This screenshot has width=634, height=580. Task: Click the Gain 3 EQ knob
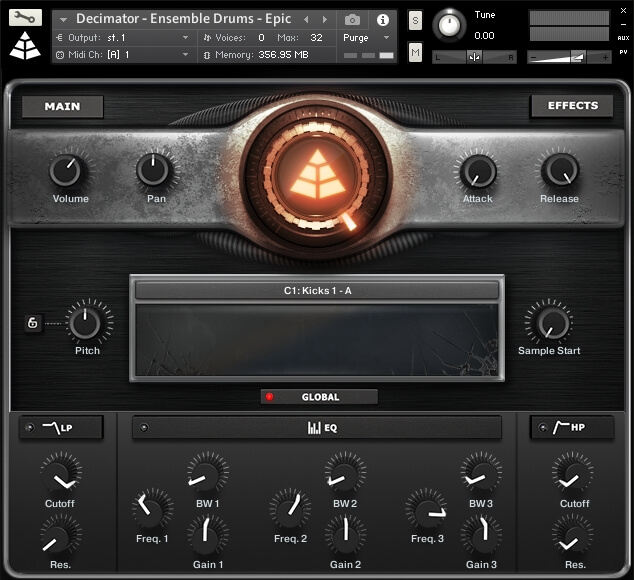481,534
